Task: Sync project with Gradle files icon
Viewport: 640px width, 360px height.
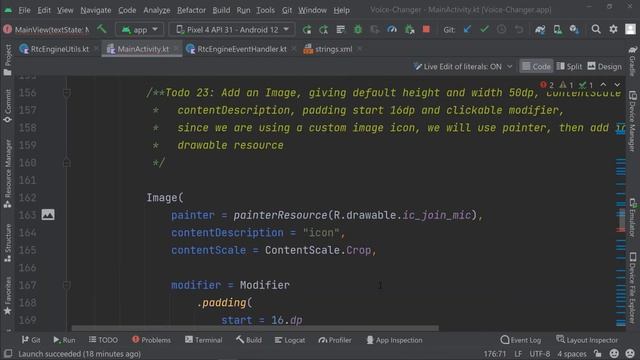Action: click(540, 29)
